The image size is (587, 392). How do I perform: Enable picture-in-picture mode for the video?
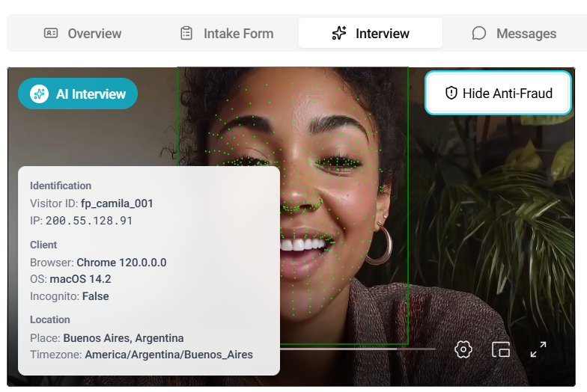pos(501,349)
